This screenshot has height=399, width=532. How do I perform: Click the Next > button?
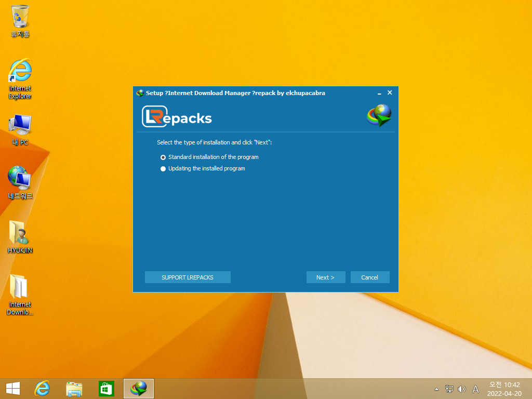(326, 277)
